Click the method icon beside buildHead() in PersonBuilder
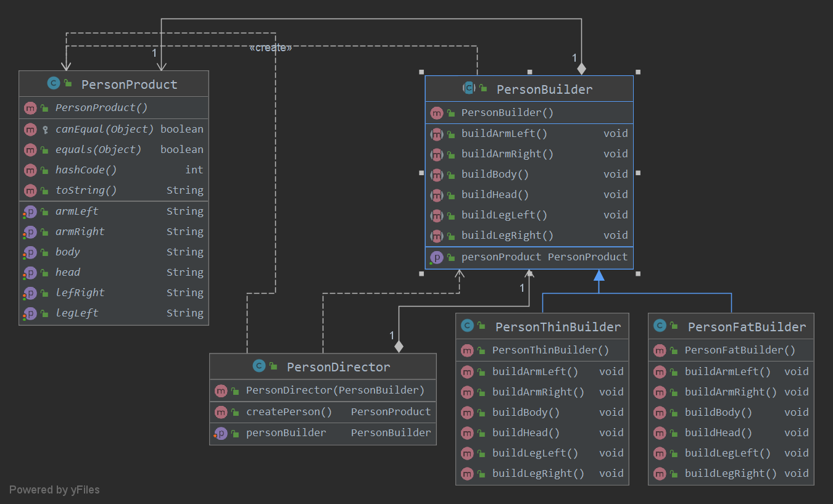This screenshot has width=833, height=504. click(x=437, y=194)
